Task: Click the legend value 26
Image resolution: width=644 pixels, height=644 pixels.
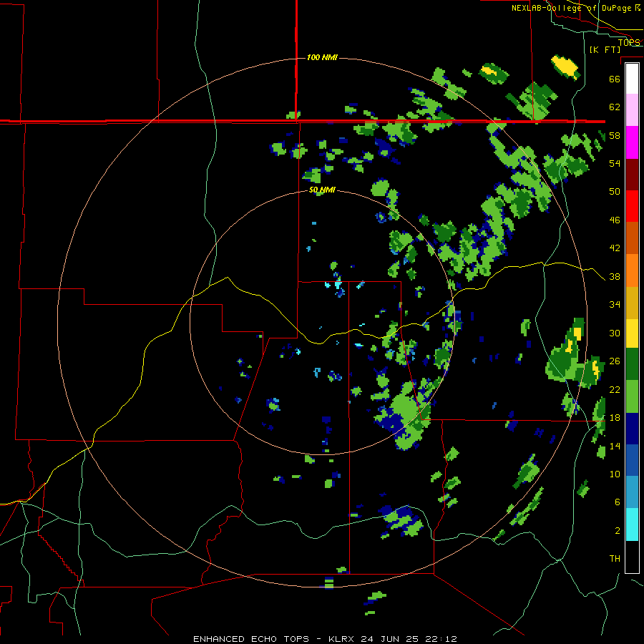Action: point(615,361)
